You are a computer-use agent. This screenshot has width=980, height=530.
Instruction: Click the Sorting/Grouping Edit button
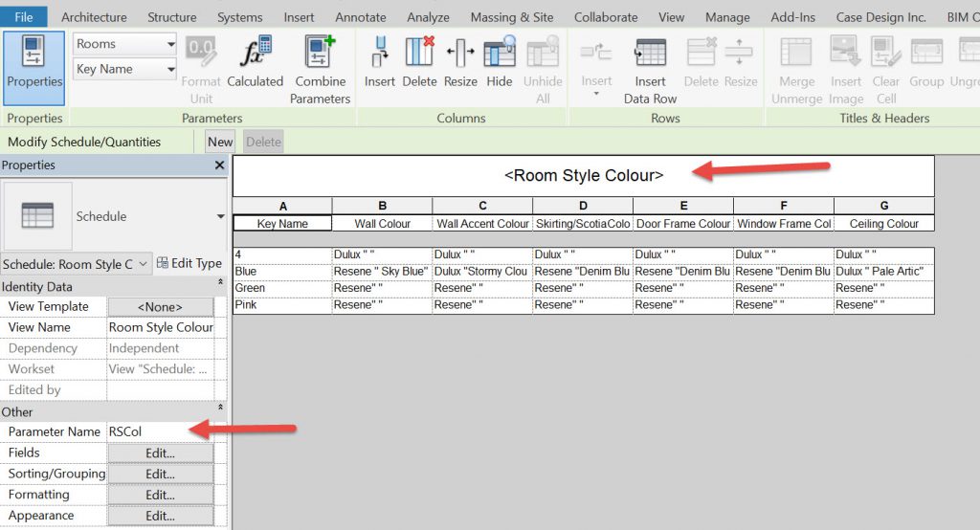160,474
